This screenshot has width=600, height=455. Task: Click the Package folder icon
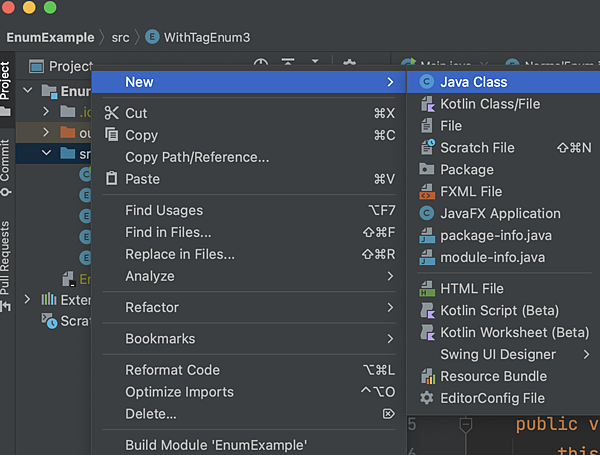(427, 169)
